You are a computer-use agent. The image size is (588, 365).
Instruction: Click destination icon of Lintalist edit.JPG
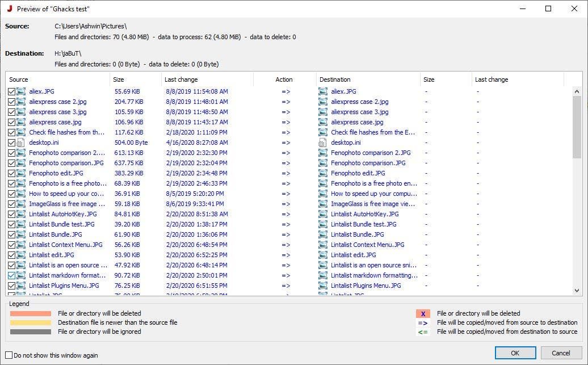pyautogui.click(x=322, y=255)
